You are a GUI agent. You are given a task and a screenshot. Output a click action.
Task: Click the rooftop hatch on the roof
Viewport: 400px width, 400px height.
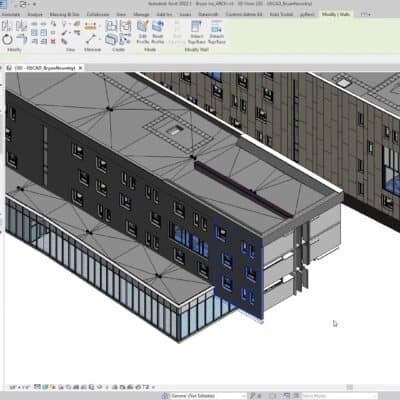[174, 130]
